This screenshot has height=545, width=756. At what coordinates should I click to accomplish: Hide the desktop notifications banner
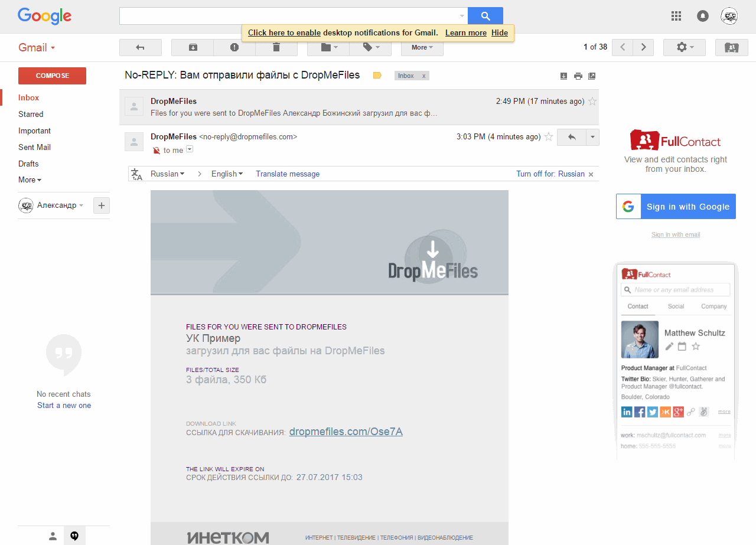500,32
